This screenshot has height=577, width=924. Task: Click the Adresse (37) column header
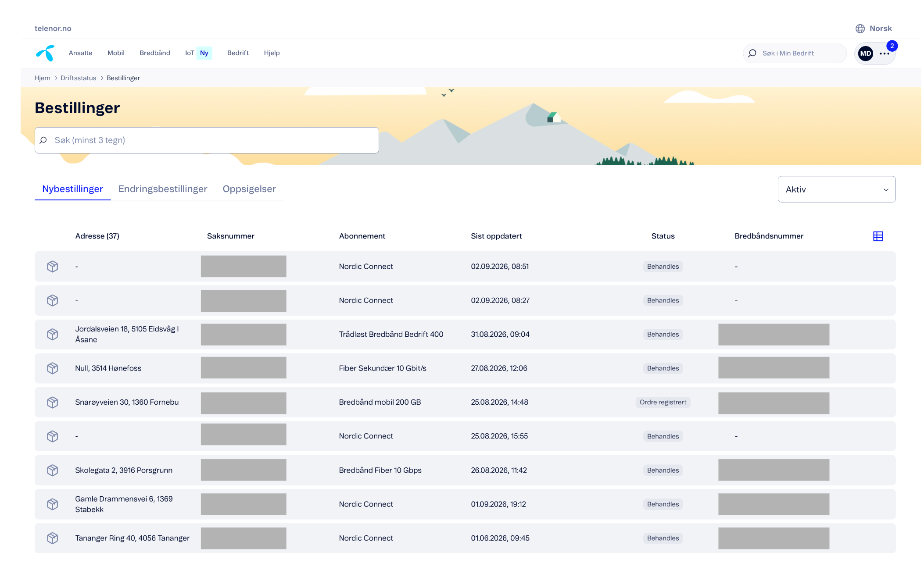(x=97, y=236)
